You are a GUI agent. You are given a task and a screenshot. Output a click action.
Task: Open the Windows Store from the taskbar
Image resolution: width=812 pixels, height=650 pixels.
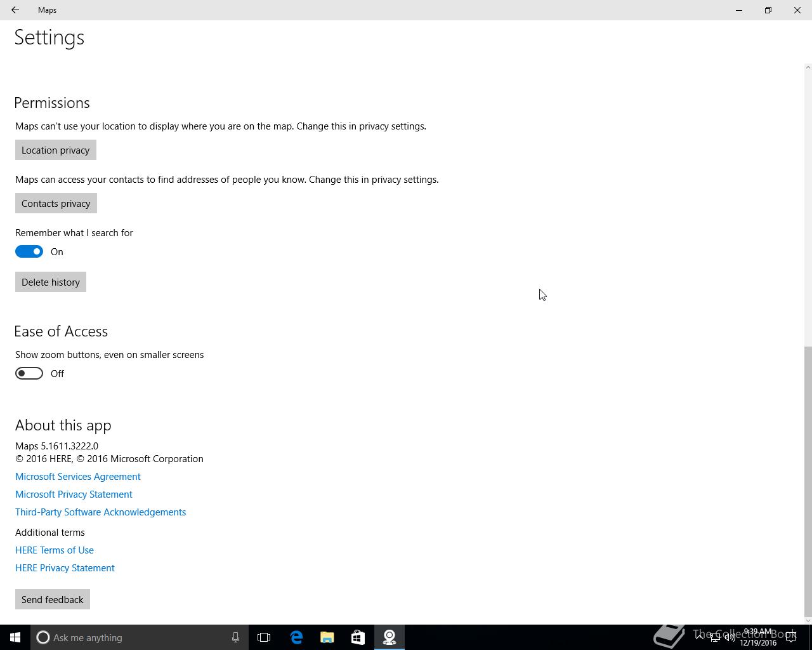coord(358,637)
